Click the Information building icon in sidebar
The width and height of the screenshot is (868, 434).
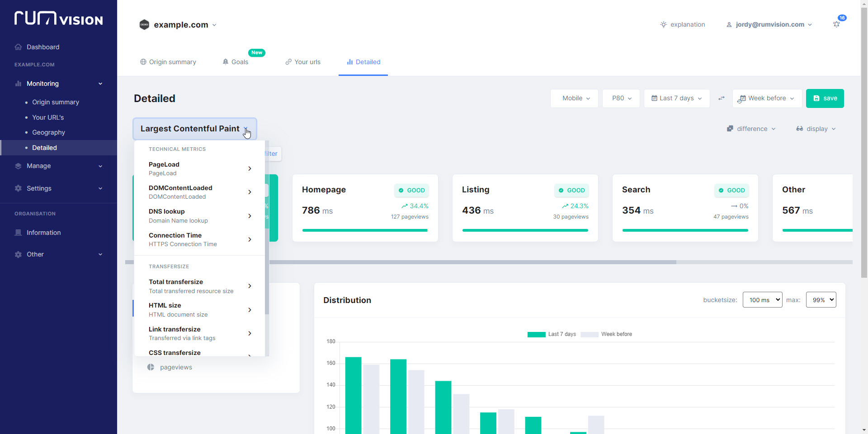tap(18, 233)
